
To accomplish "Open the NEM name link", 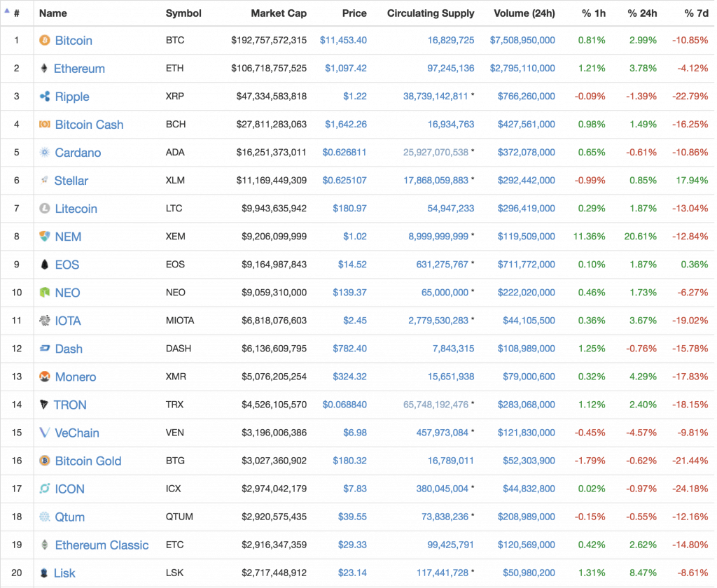I will (68, 237).
